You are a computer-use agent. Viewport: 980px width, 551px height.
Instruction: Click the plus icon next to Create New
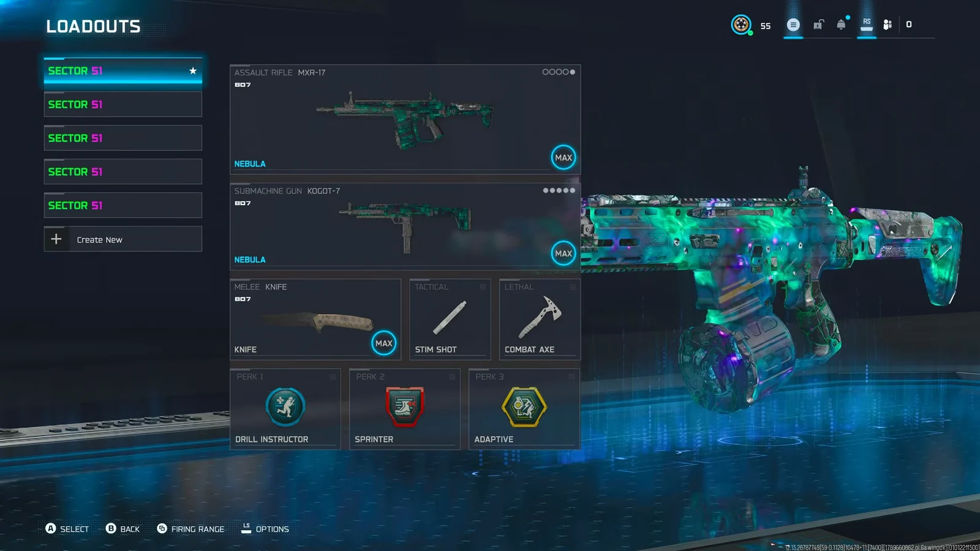(56, 239)
